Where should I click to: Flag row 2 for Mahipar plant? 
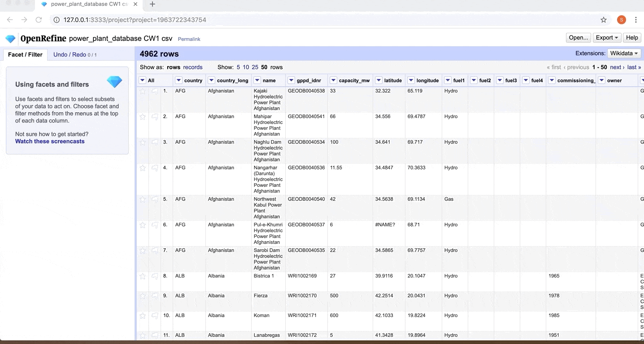[x=155, y=117]
